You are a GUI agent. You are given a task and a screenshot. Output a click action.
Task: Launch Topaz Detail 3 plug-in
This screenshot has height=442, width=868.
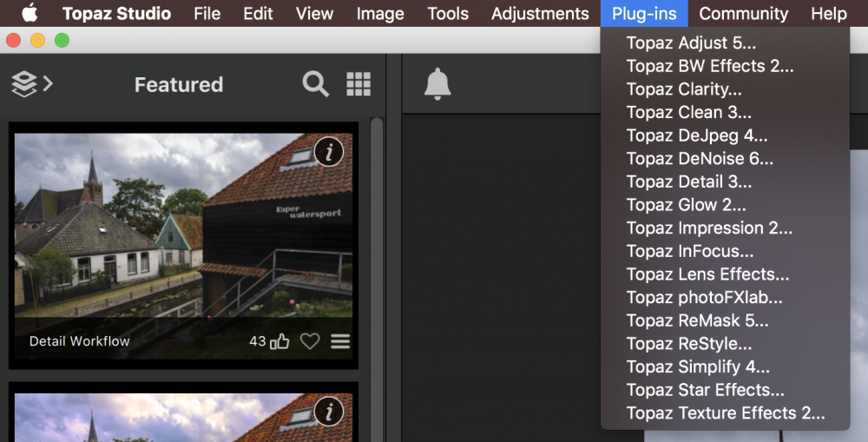coord(725,181)
